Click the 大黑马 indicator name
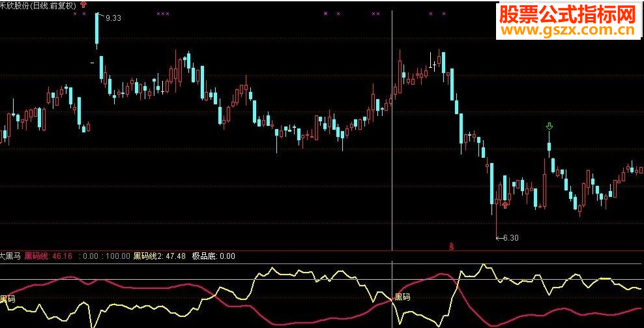The height and width of the screenshot is (328, 644). pos(10,256)
